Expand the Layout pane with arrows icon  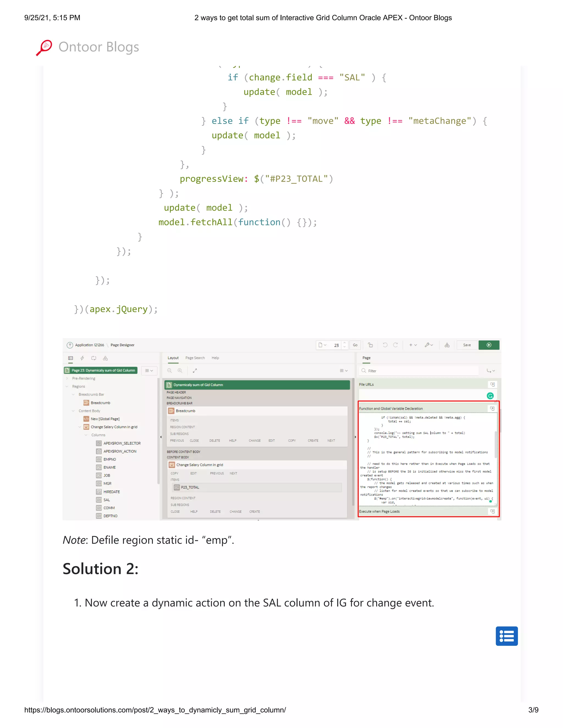(x=195, y=370)
